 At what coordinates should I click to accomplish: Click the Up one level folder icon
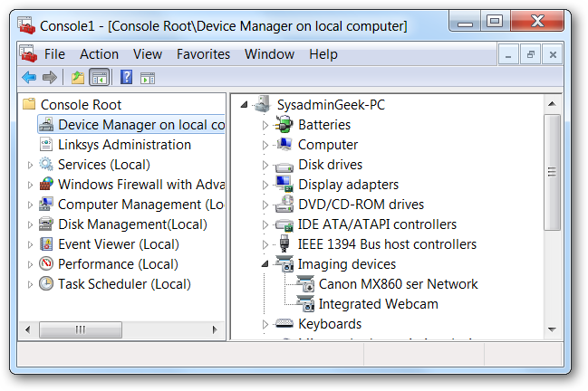[x=78, y=78]
